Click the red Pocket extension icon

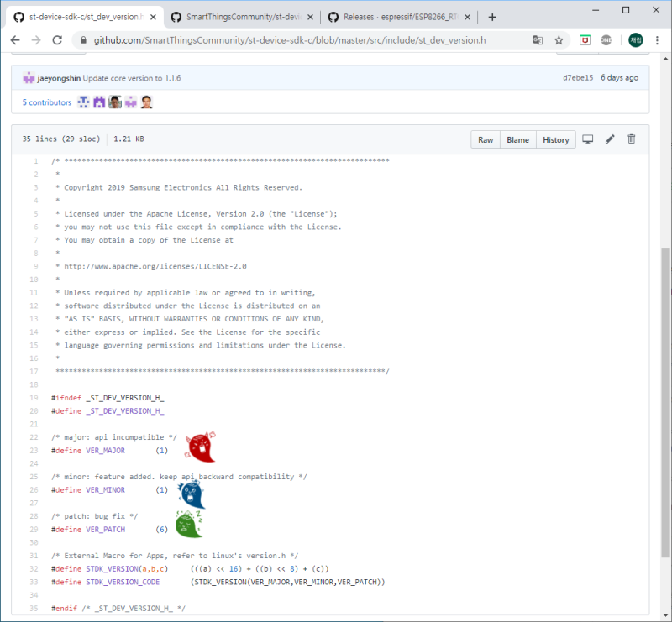585,40
